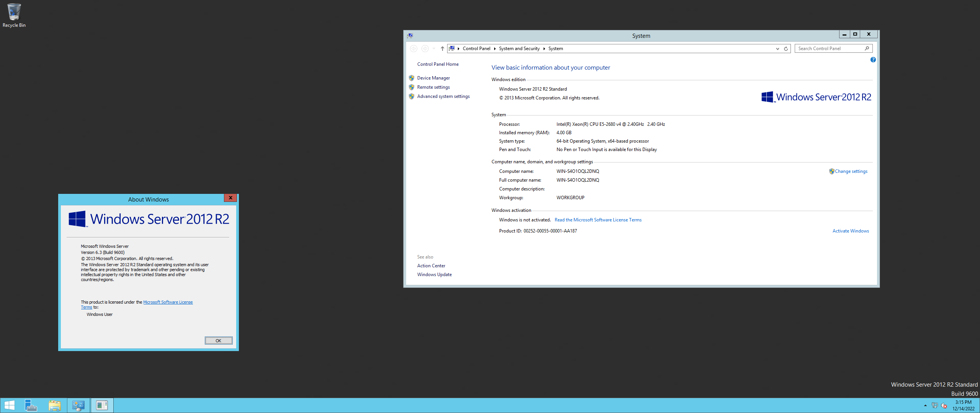Show hidden icons in system tray

coord(925,405)
